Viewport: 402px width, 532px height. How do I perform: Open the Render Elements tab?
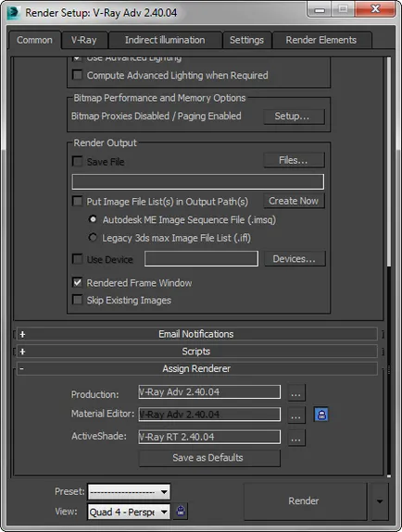(x=321, y=40)
